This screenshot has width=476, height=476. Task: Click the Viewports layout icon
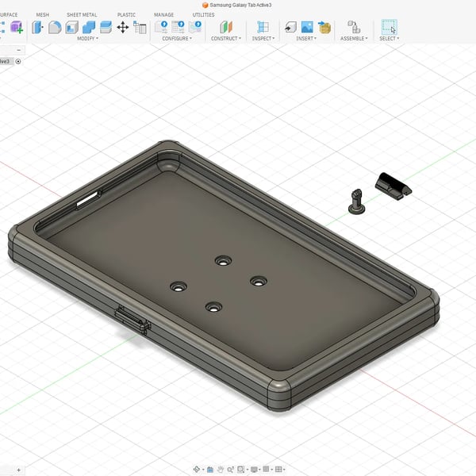pyautogui.click(x=278, y=470)
